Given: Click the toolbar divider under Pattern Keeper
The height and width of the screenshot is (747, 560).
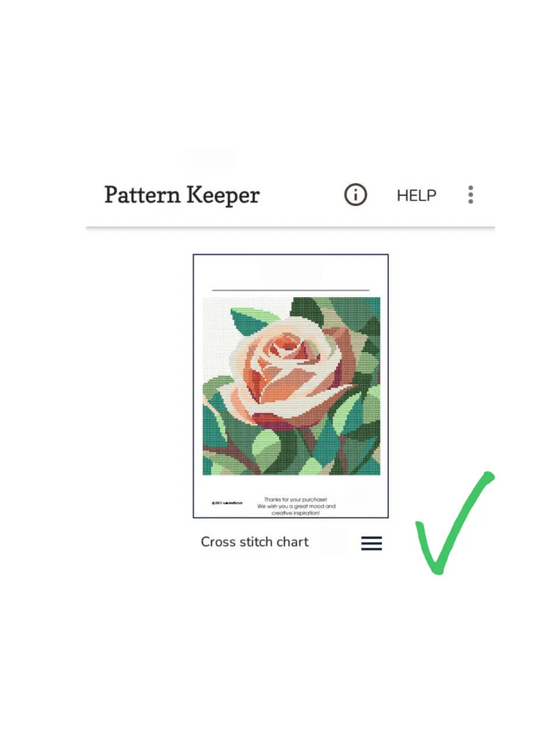Looking at the screenshot, I should click(290, 228).
